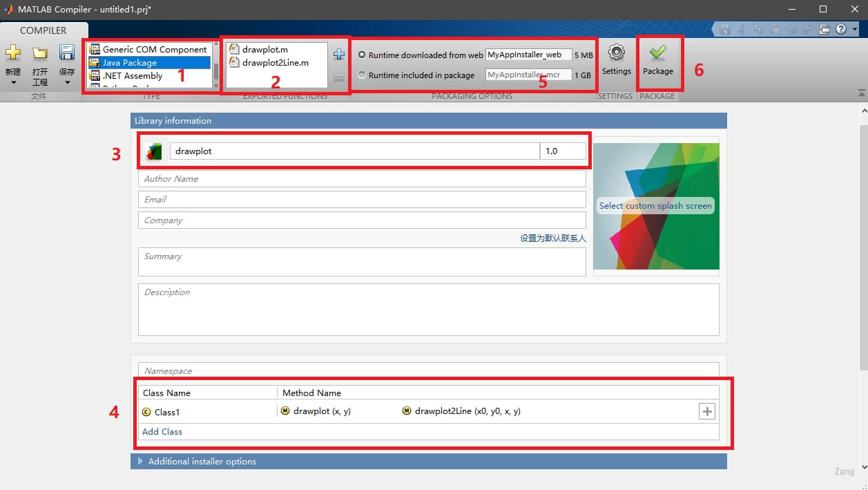Select Runtime downloaded from web option
The width and height of the screenshot is (868, 490).
(421, 55)
